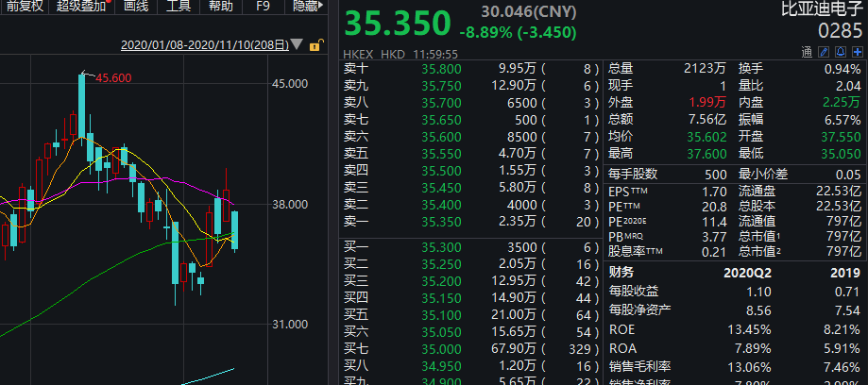Open the 帮助 help menu
The height and width of the screenshot is (385, 868).
click(x=221, y=6)
